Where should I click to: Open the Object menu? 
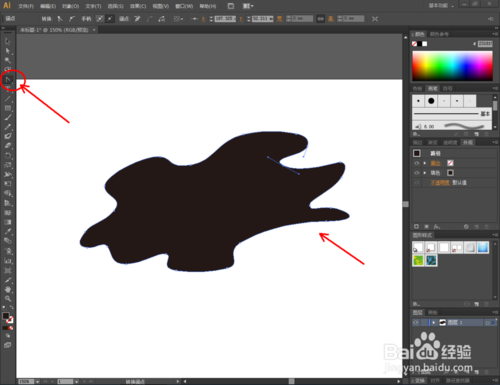(70, 6)
